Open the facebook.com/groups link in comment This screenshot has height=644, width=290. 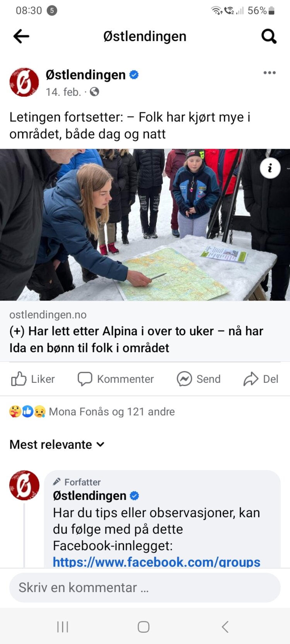(157, 562)
